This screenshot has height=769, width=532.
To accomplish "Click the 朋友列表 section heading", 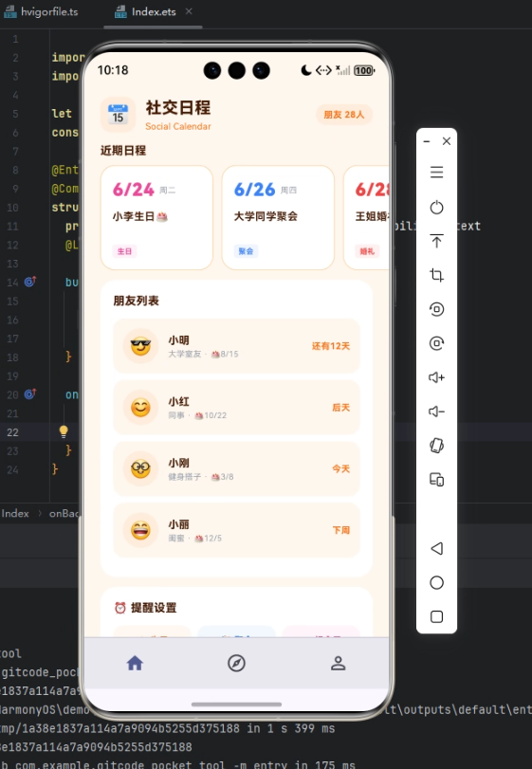I will click(x=137, y=301).
